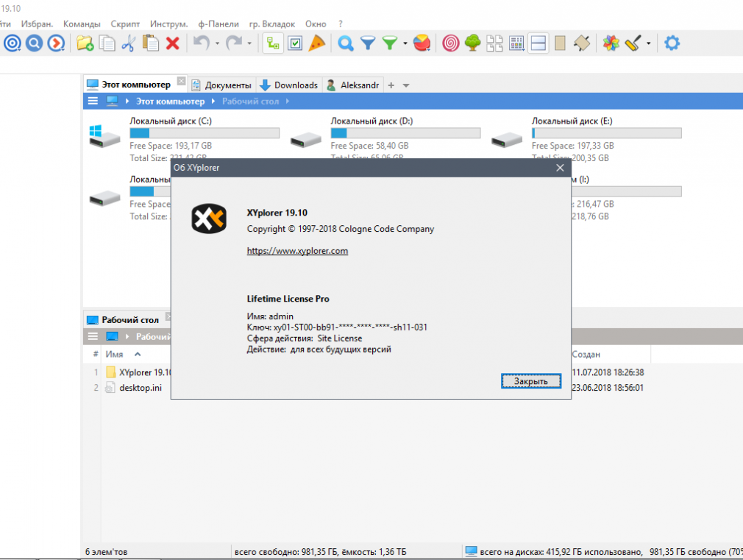Select Локальный диск (C:) drive
The height and width of the screenshot is (560, 743).
[x=184, y=139]
